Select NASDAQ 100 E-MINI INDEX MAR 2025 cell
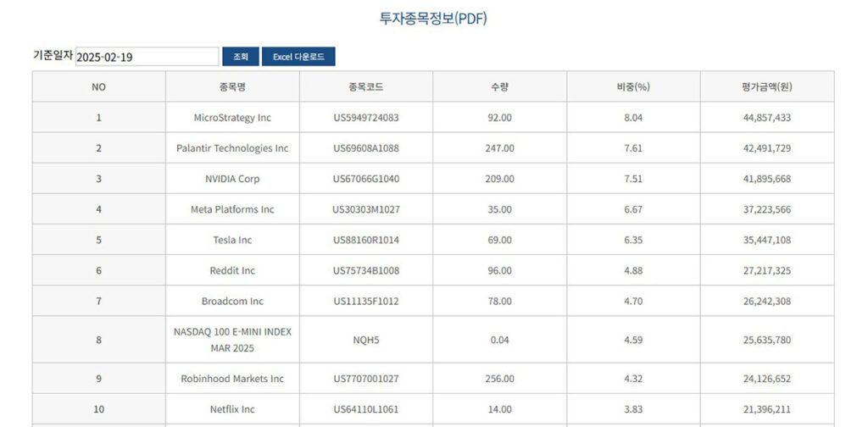This screenshot has height=427, width=868. click(x=232, y=341)
